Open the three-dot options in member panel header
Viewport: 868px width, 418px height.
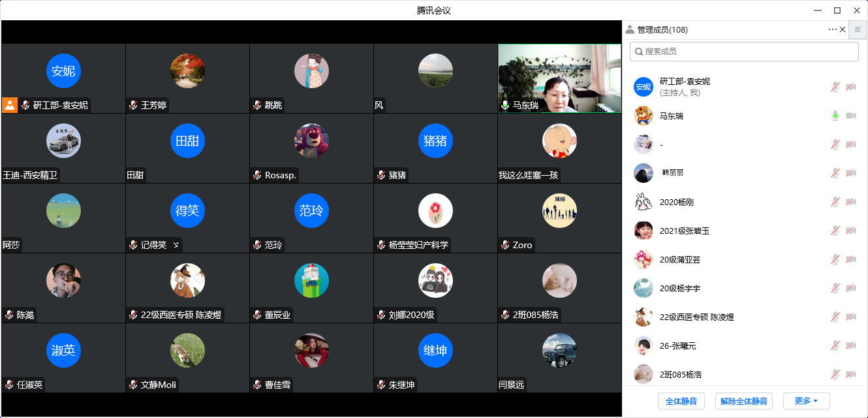(832, 29)
